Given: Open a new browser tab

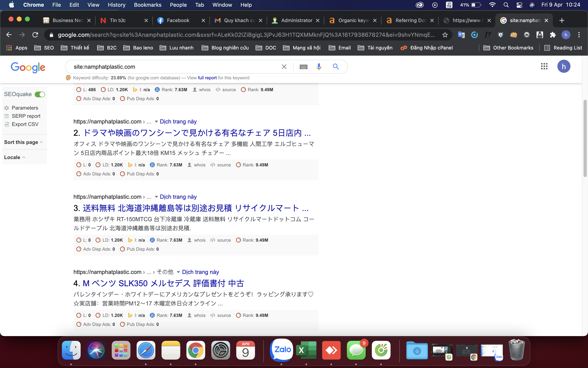Looking at the screenshot, I should (562, 20).
